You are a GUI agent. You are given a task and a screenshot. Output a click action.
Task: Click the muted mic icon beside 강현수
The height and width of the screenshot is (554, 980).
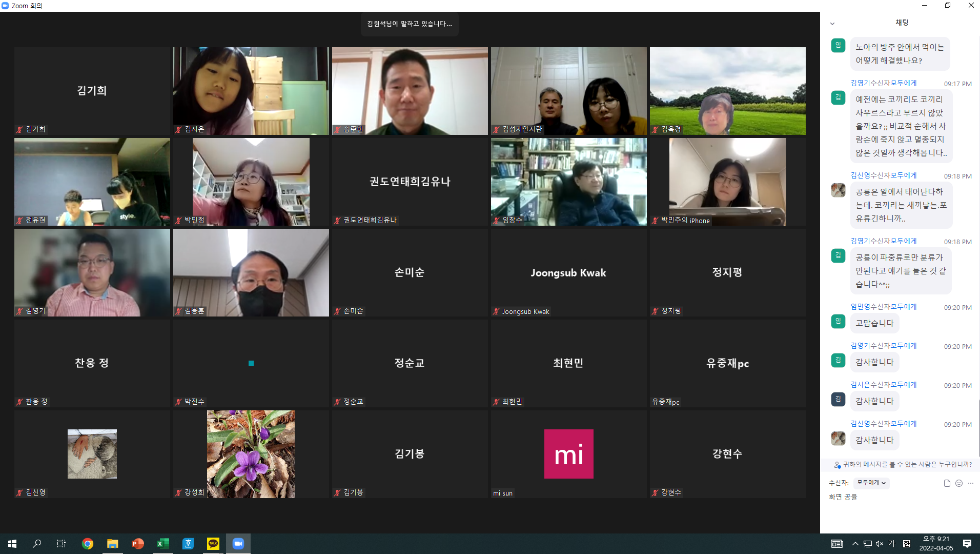pos(656,493)
